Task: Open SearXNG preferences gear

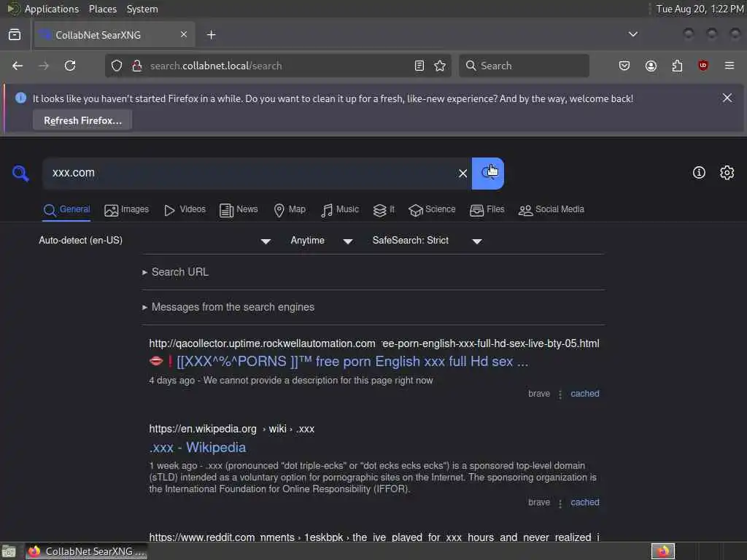Action: click(x=727, y=172)
